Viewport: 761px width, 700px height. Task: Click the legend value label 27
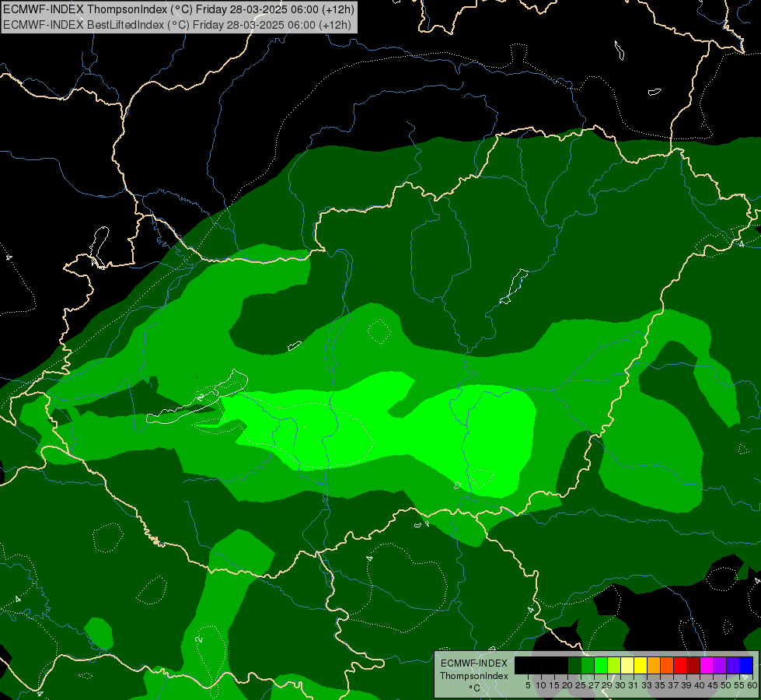click(x=594, y=685)
